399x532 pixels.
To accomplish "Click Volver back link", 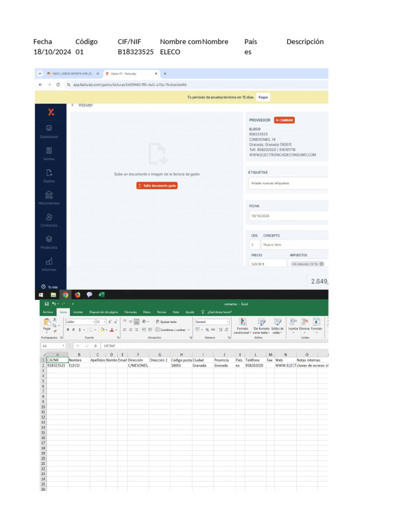I will pos(83,105).
